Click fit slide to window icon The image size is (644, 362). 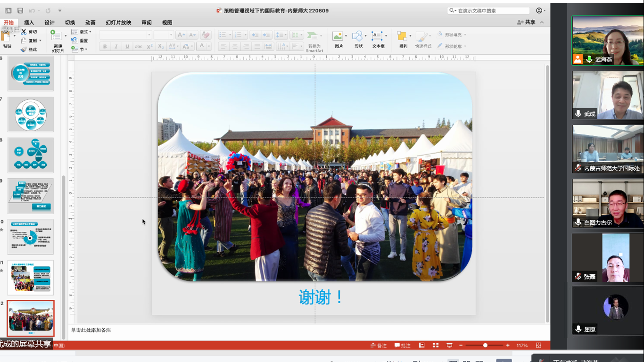(x=538, y=346)
